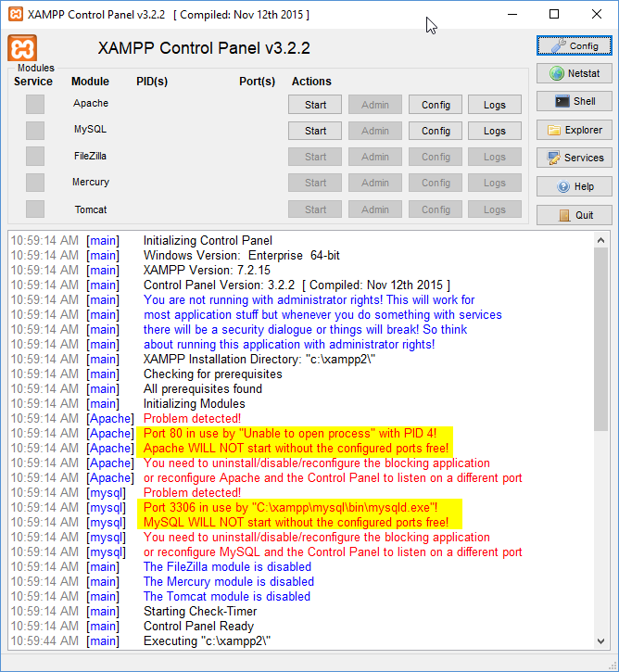This screenshot has height=672, width=619.
Task: Open the global Config settings
Action: pyautogui.click(x=574, y=45)
